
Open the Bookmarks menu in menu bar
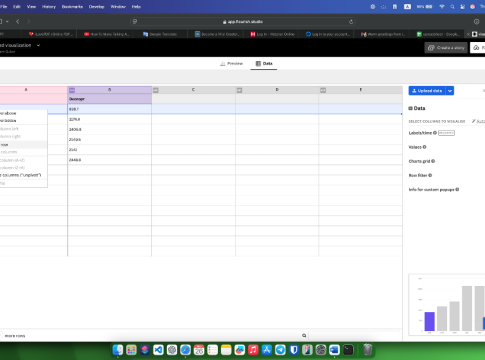tap(72, 7)
